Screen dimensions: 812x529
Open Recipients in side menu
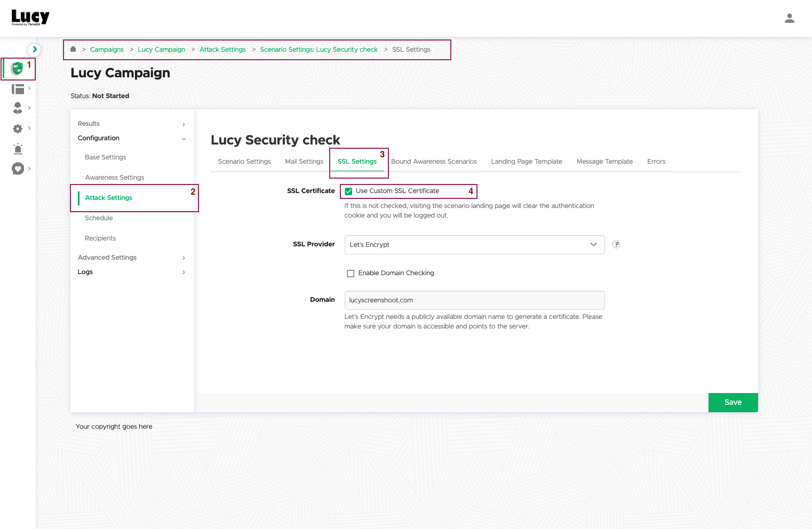pos(100,238)
